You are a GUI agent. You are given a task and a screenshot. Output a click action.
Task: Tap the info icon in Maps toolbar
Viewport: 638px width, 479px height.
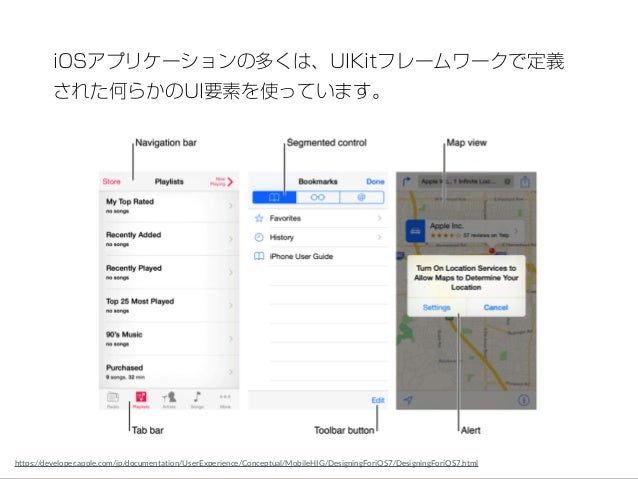[524, 400]
